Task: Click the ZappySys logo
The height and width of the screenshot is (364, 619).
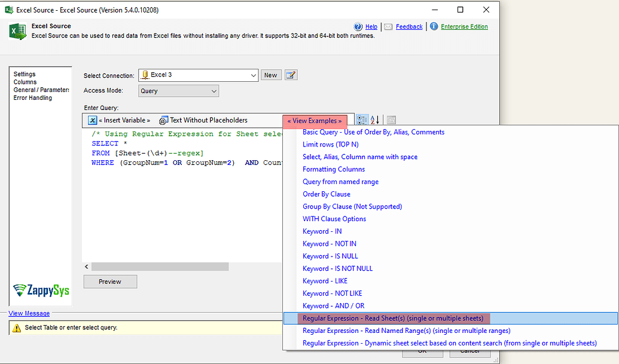Action: 41,290
